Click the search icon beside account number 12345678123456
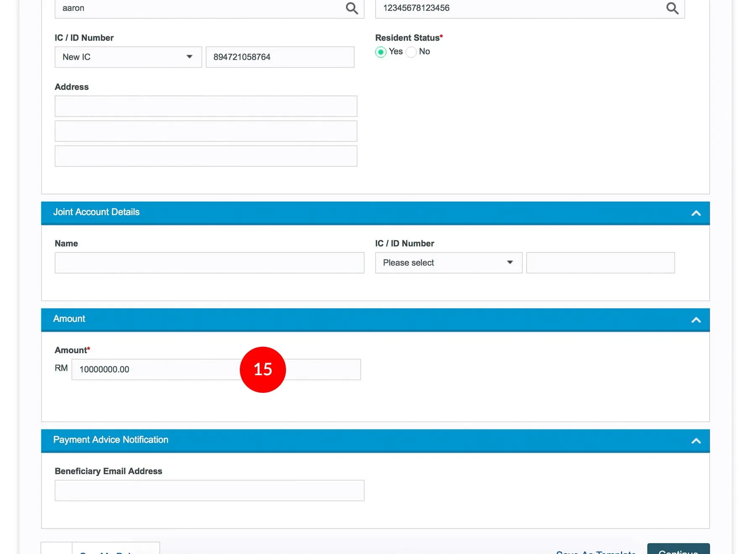The height and width of the screenshot is (554, 756). pos(672,8)
